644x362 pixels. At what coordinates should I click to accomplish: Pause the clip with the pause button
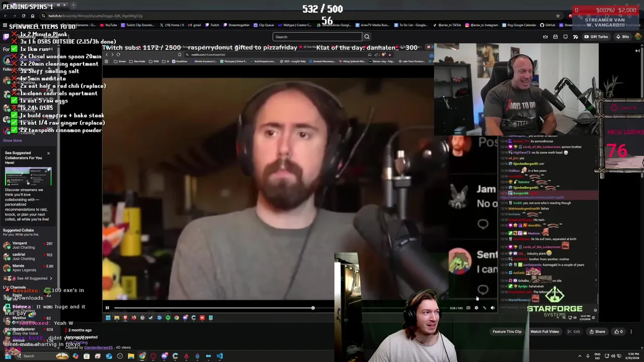pos(107,308)
